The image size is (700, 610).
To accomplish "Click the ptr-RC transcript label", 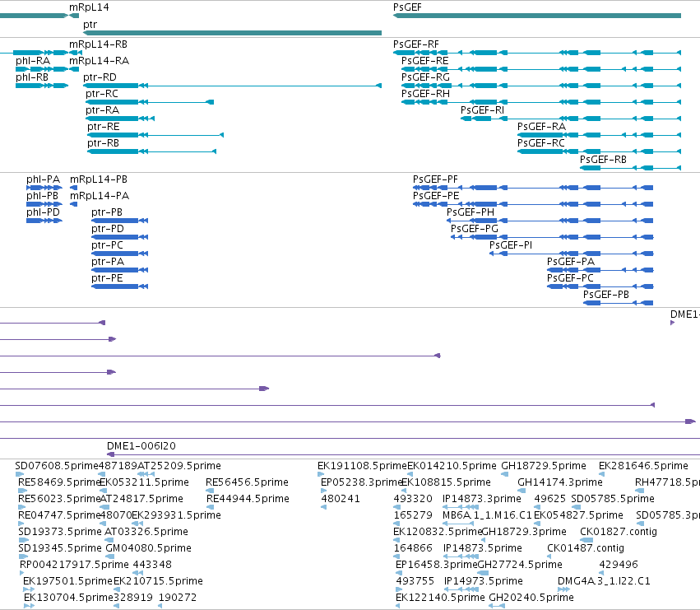I will tap(102, 94).
